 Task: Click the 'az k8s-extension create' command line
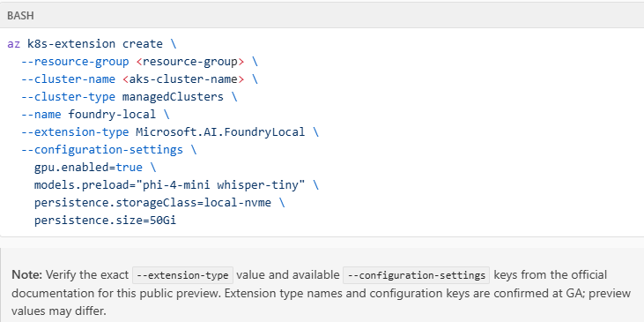(x=92, y=44)
